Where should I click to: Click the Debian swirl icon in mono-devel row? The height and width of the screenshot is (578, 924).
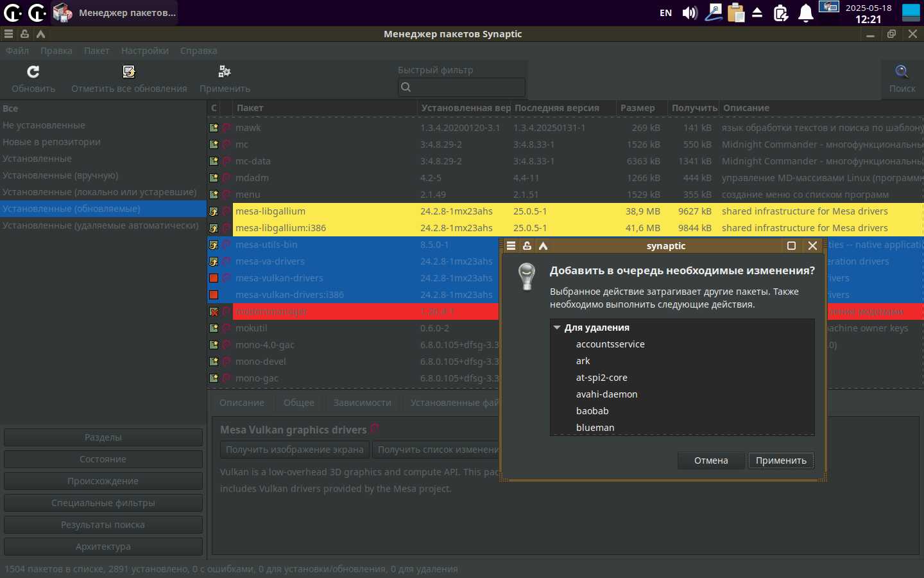pyautogui.click(x=226, y=362)
